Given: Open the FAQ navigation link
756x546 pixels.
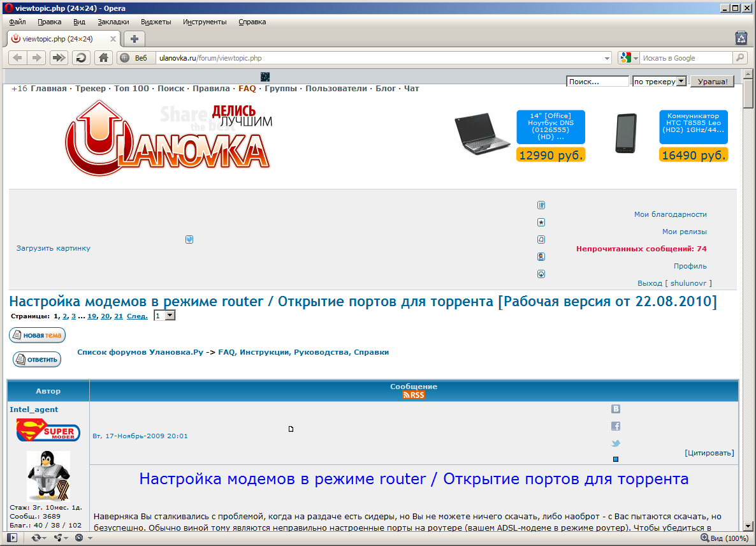Looking at the screenshot, I should click(x=247, y=88).
